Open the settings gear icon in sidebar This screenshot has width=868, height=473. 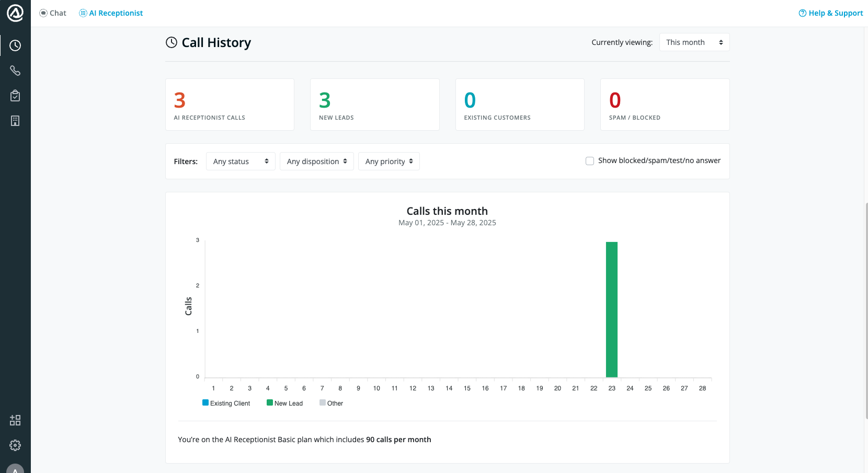tap(15, 445)
